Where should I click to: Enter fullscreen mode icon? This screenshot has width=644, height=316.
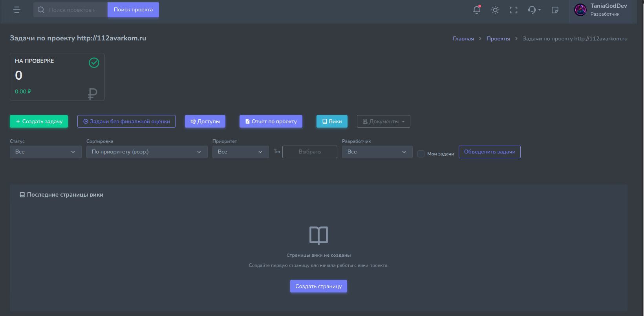click(x=514, y=10)
